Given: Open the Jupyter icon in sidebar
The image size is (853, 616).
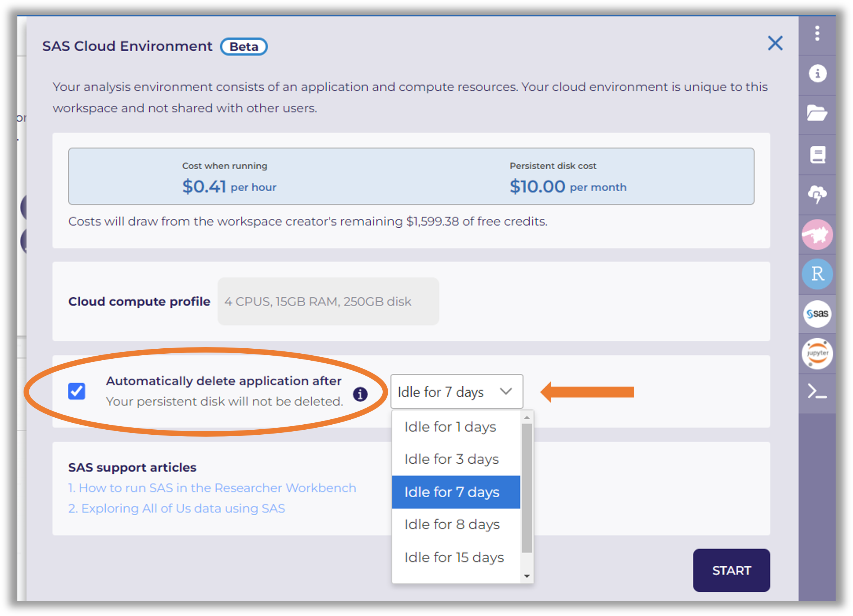Looking at the screenshot, I should (817, 353).
